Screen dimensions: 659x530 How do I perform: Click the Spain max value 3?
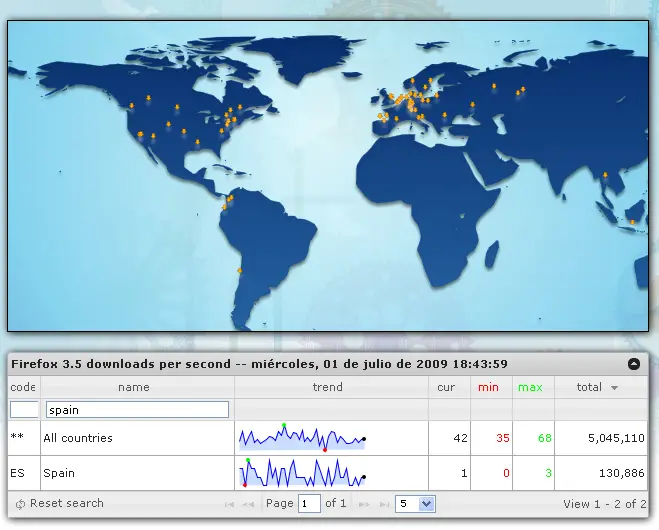[x=548, y=473]
